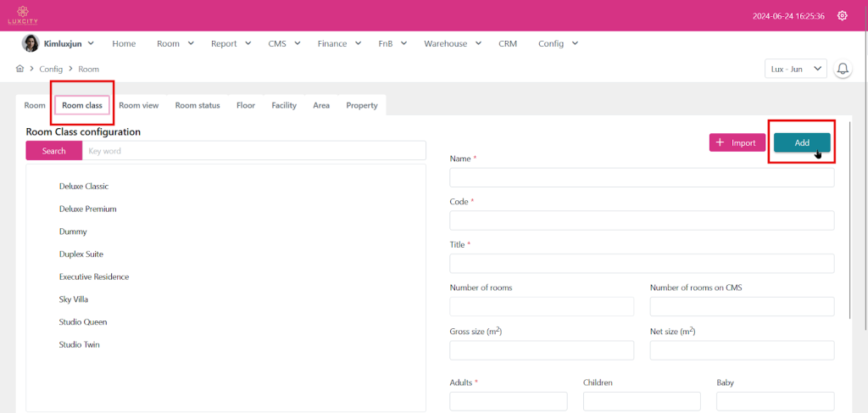Select the Facility tab

[x=284, y=105]
